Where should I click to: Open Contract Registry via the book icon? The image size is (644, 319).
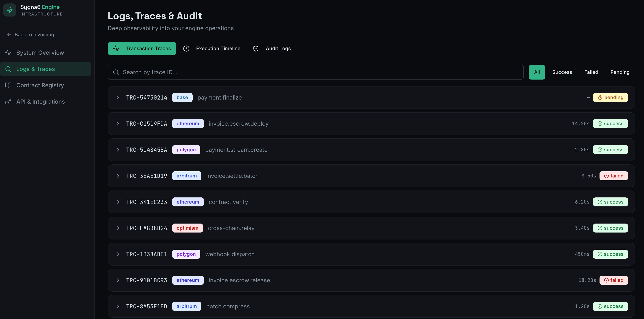[x=8, y=85]
